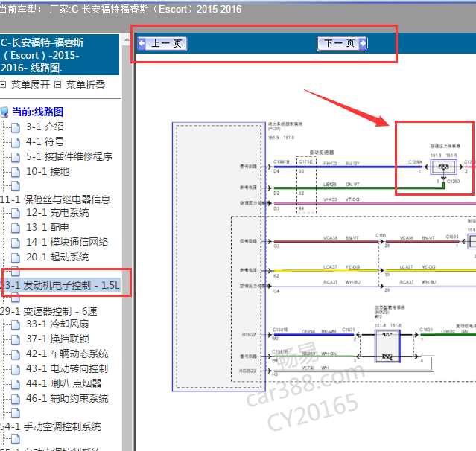This screenshot has width=476, height=451.
Task: Click the C-长安福特-福睿斯 线路图 title header
Action: 60,54
